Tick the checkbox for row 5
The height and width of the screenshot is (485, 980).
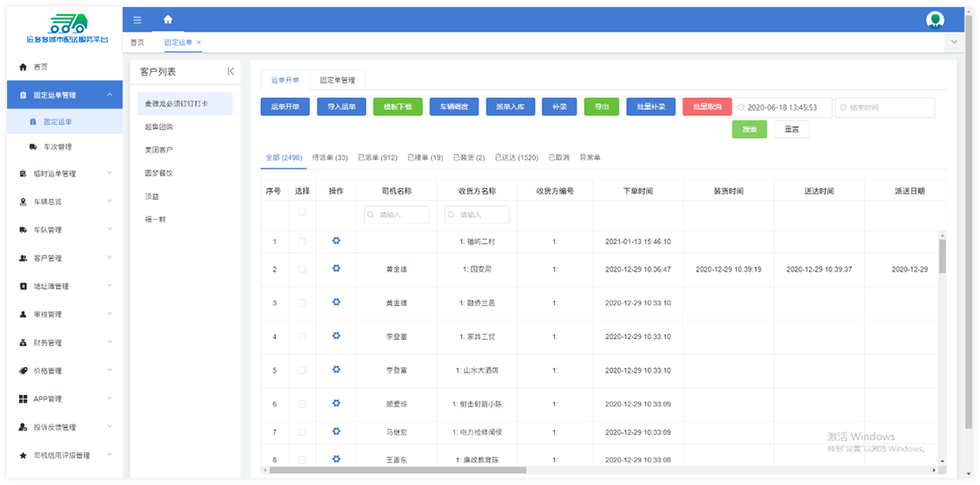(x=302, y=370)
